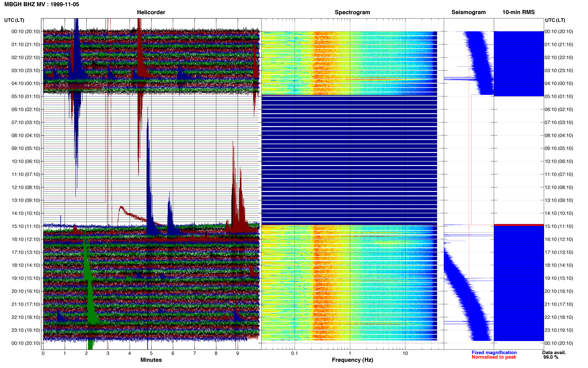Click the left '17:10 (13:10)' time label
Viewport: 588px width, 368px height.
click(x=26, y=252)
